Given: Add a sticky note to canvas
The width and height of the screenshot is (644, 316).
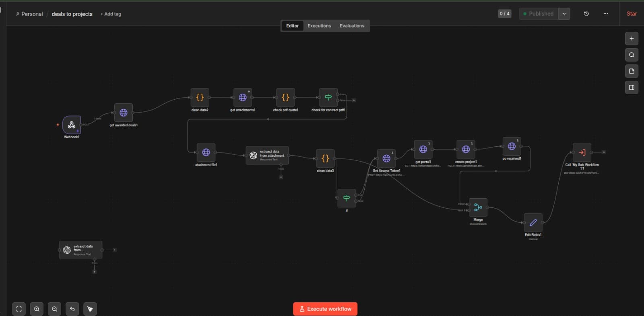Looking at the screenshot, I should click(632, 71).
